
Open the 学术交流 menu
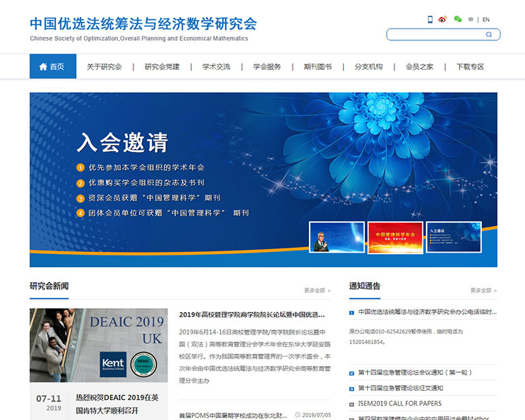(x=216, y=67)
